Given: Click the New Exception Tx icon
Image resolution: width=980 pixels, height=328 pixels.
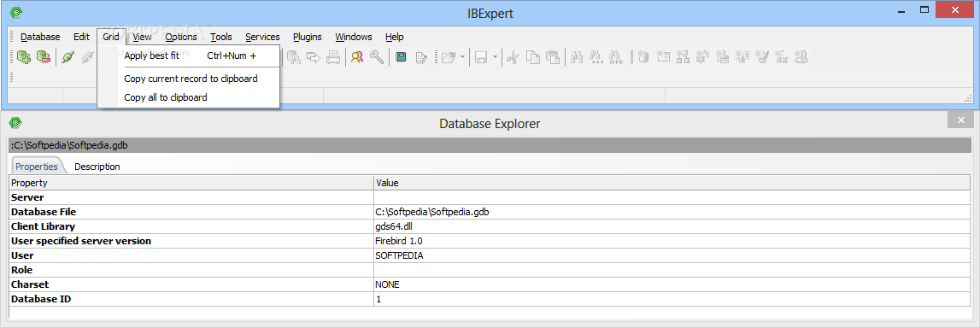Looking at the screenshot, I should click(x=782, y=57).
